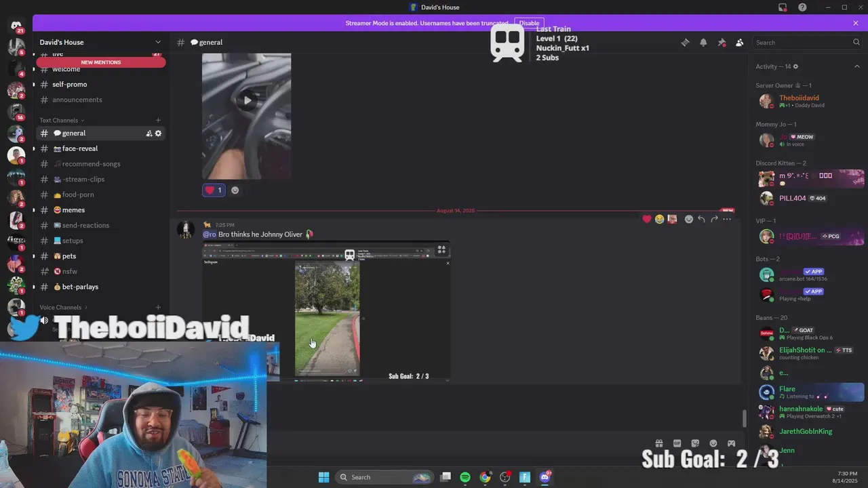Open edit channel gear on general

click(x=158, y=134)
